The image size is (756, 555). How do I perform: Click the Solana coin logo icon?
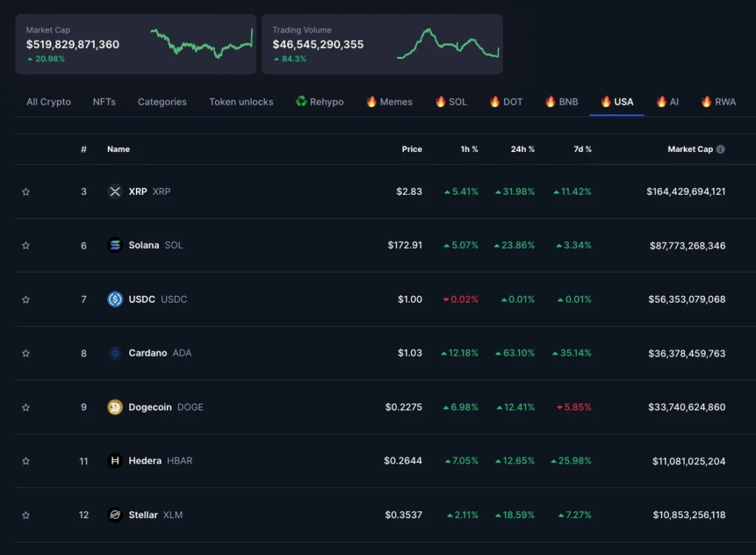coord(114,245)
